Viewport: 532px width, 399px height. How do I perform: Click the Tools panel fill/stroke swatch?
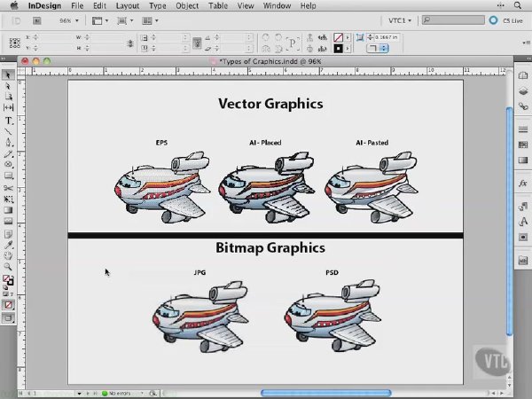[8, 280]
